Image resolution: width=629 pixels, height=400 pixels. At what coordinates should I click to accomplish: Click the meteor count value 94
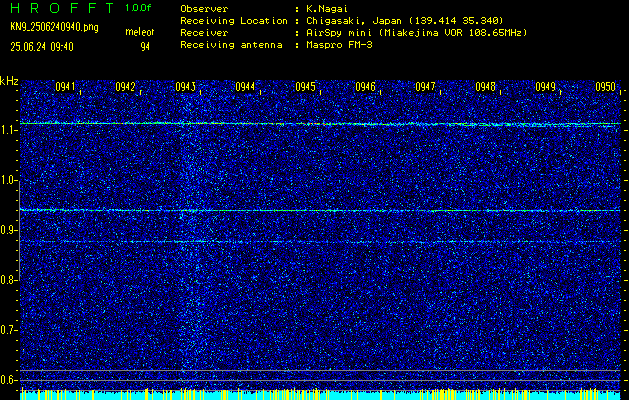(145, 47)
